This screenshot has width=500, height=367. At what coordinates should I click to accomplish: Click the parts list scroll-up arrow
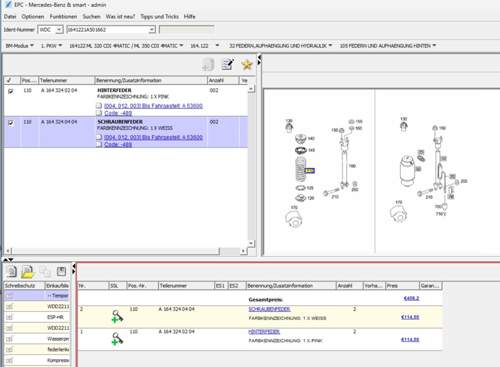point(251,89)
